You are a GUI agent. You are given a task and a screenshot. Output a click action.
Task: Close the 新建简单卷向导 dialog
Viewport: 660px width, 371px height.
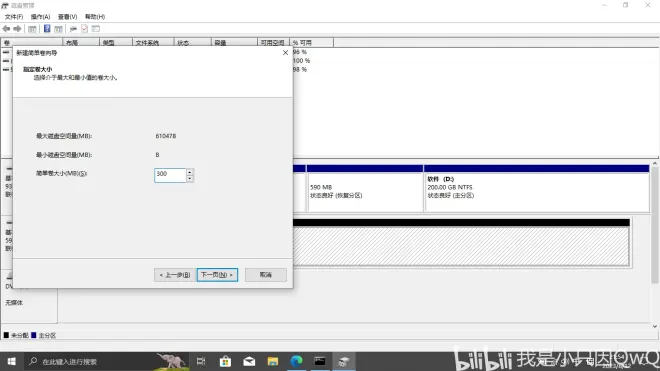(x=285, y=53)
